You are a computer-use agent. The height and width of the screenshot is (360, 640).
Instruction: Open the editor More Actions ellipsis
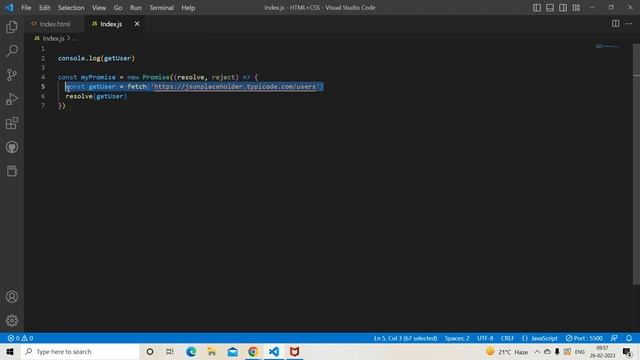pyautogui.click(x=629, y=24)
